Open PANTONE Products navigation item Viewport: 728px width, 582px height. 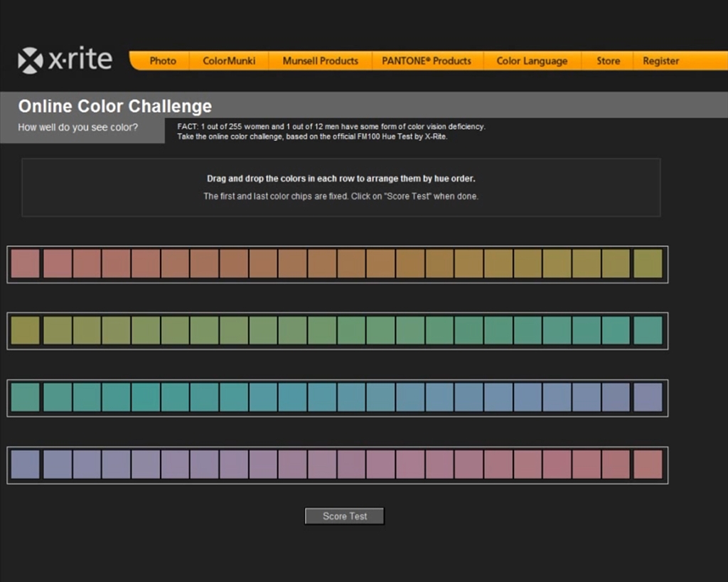tap(427, 61)
